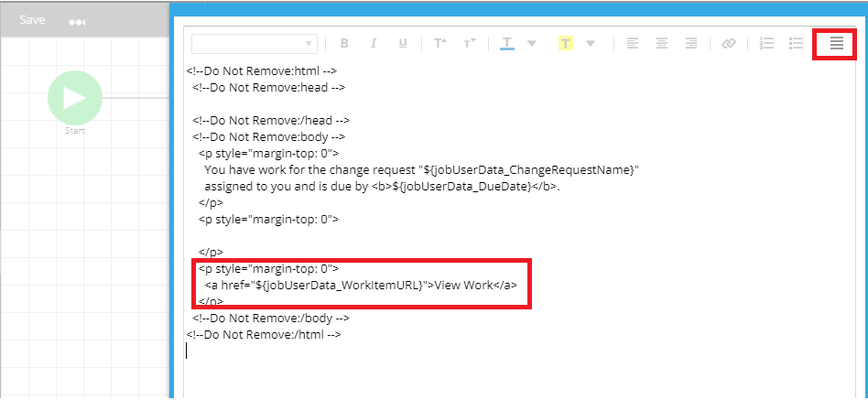This screenshot has height=400, width=868.
Task: Align text left
Action: 633,43
